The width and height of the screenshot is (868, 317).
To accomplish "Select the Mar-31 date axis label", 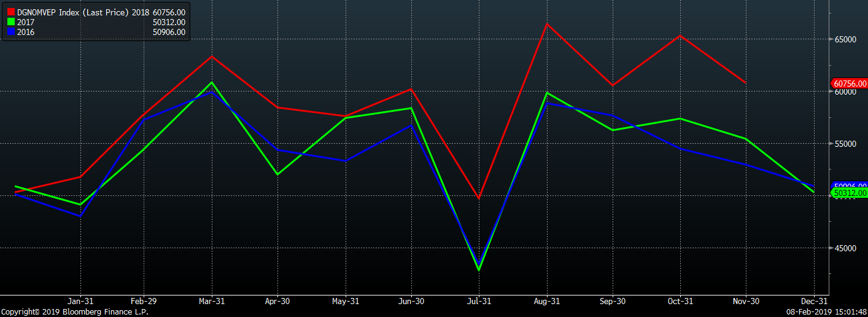I will pos(212,302).
